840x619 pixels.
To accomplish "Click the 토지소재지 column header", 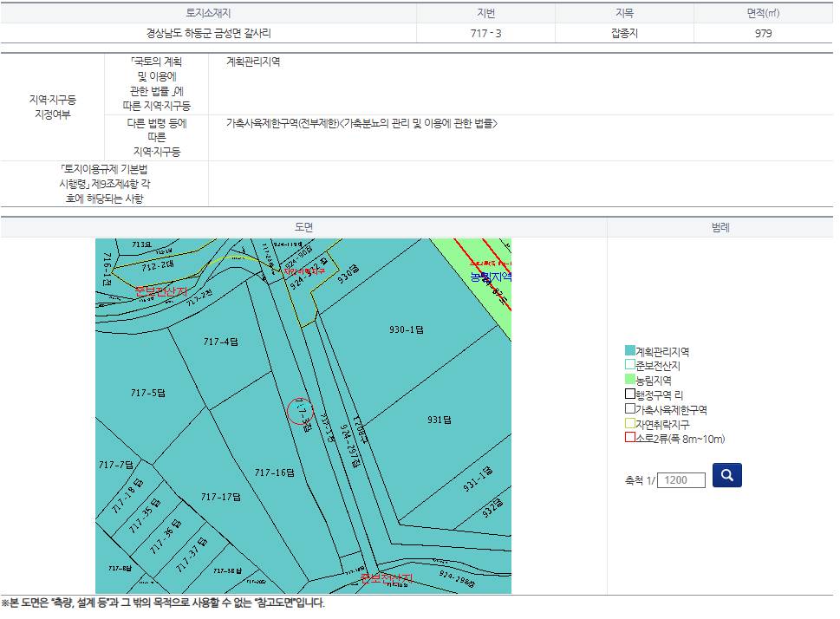I will (x=208, y=13).
